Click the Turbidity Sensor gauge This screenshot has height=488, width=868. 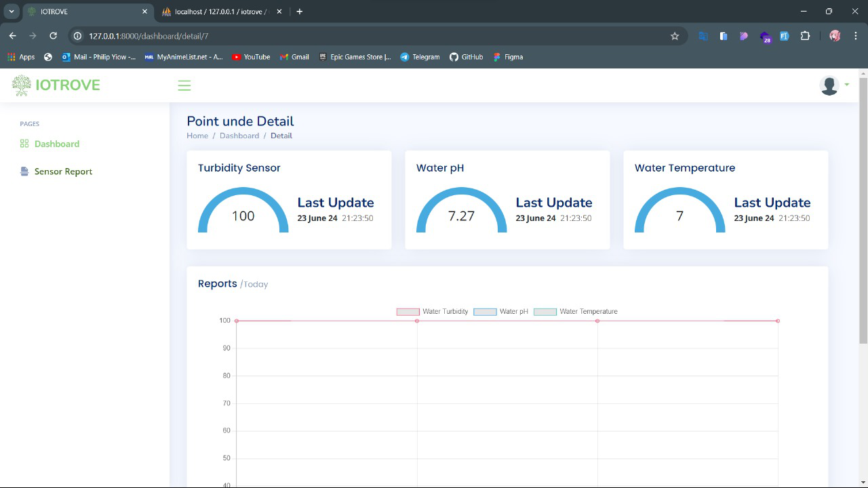243,210
